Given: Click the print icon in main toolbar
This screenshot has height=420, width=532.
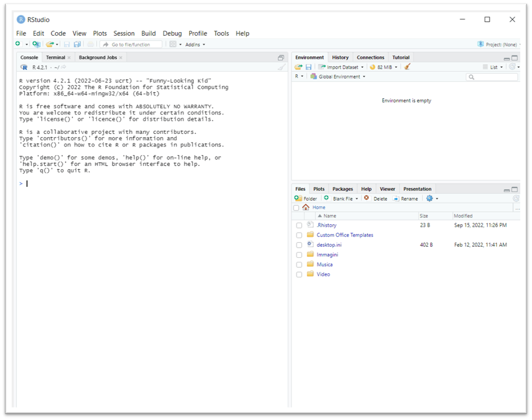Looking at the screenshot, I should (90, 44).
